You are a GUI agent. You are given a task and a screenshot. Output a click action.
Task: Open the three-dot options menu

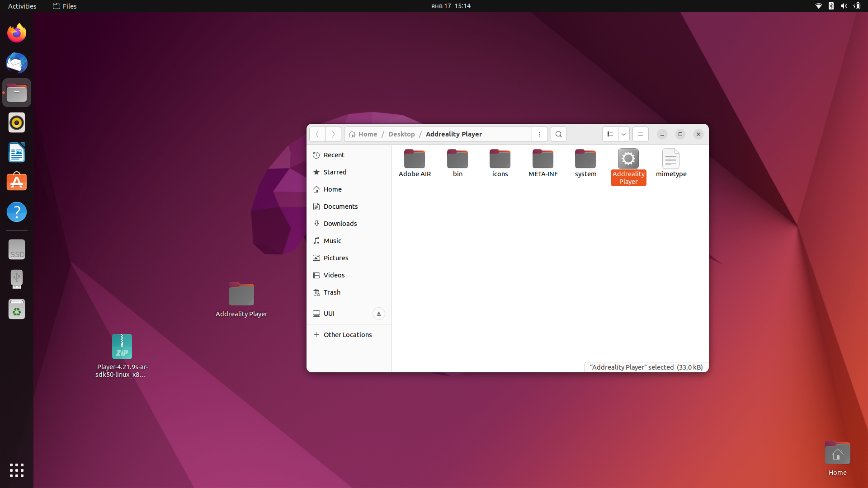click(539, 133)
